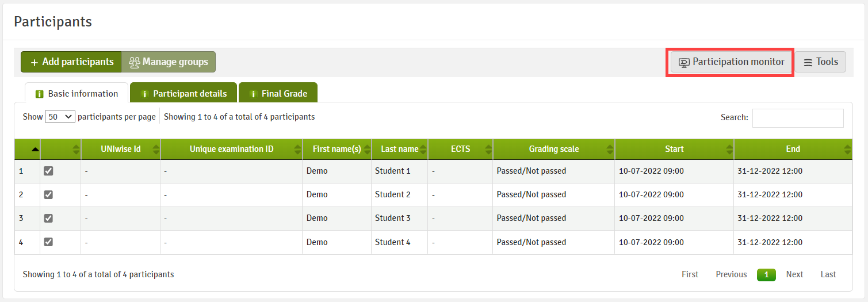Toggle the checkbox for Demo Student 4
Screen dimensions: 868x302
tap(48, 242)
